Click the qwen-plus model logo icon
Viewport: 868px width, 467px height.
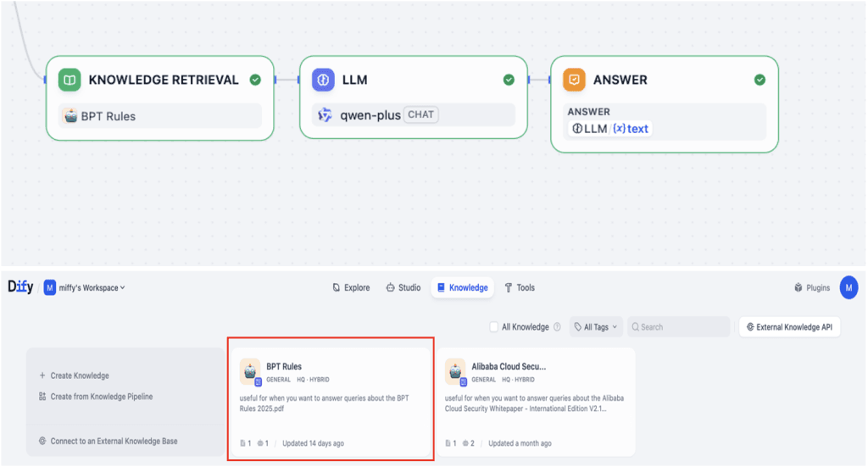pyautogui.click(x=325, y=115)
